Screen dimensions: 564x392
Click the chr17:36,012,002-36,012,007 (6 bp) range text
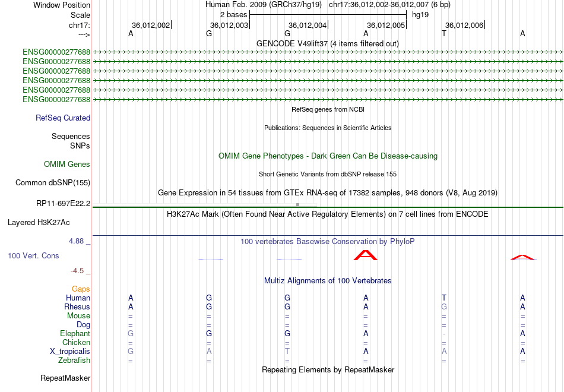(x=389, y=5)
